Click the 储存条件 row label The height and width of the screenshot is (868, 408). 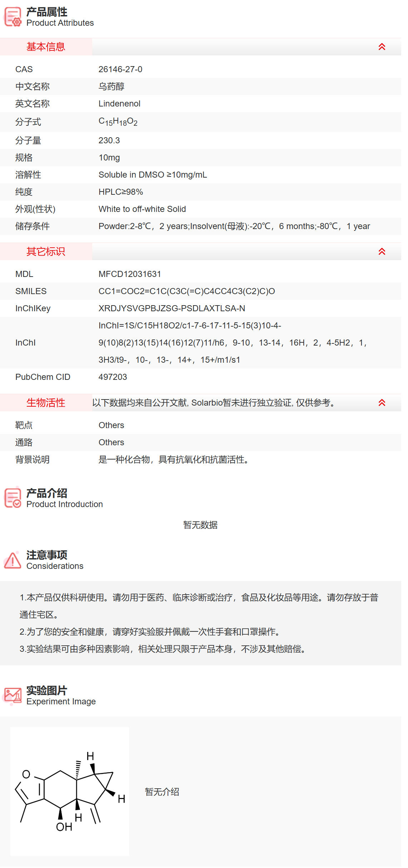point(33,226)
